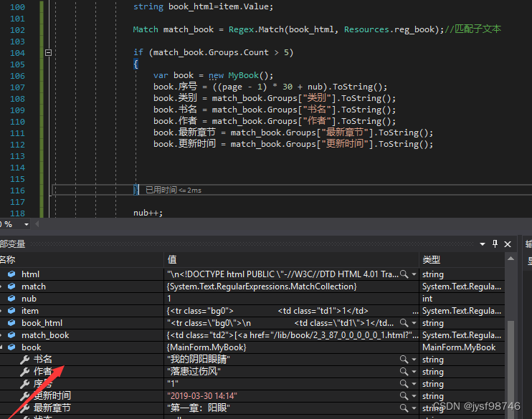Click Resources in the Regex.Match call
The width and height of the screenshot is (532, 419).
pos(366,29)
